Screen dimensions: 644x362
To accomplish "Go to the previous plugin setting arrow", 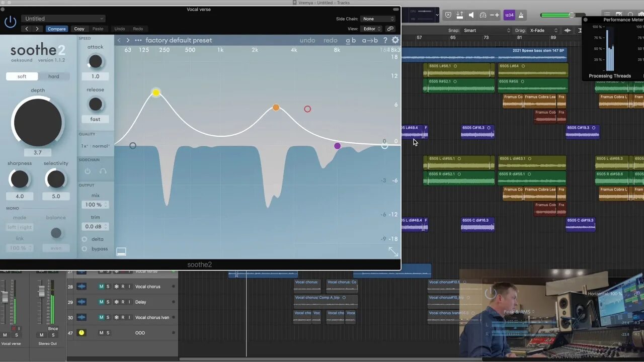I will tap(27, 29).
